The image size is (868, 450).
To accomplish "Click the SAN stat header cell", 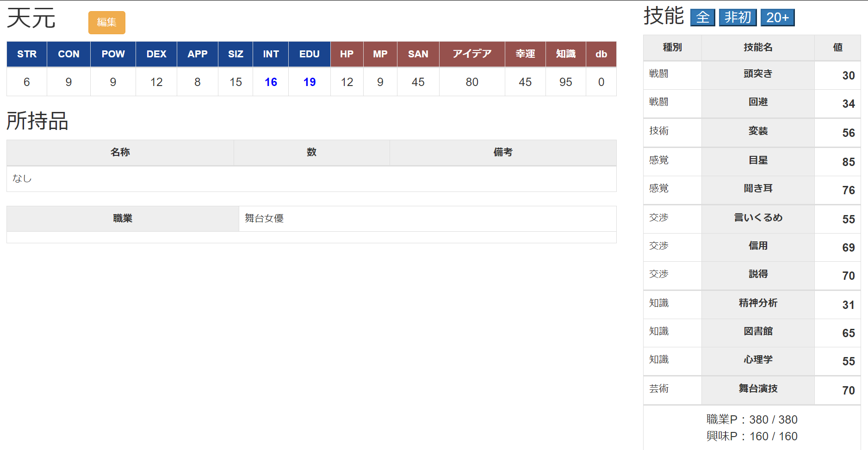I will point(418,54).
